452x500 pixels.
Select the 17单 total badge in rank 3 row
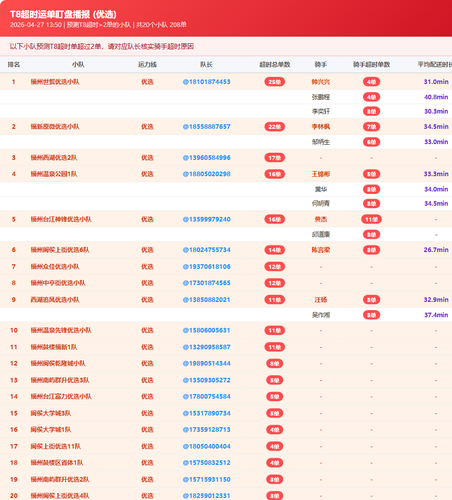[x=275, y=158]
